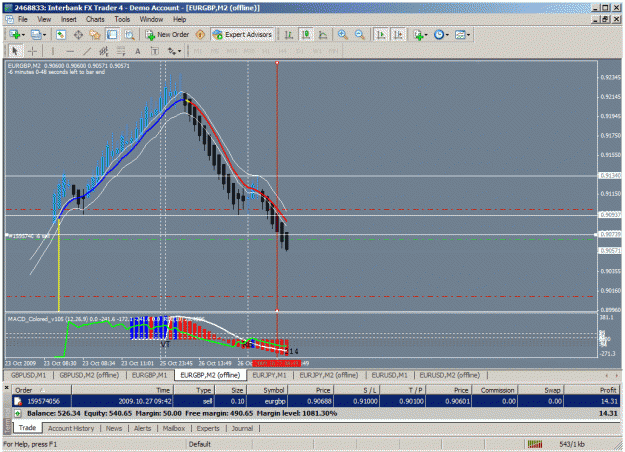Open the View menu
This screenshot has width=625, height=452.
[x=44, y=19]
